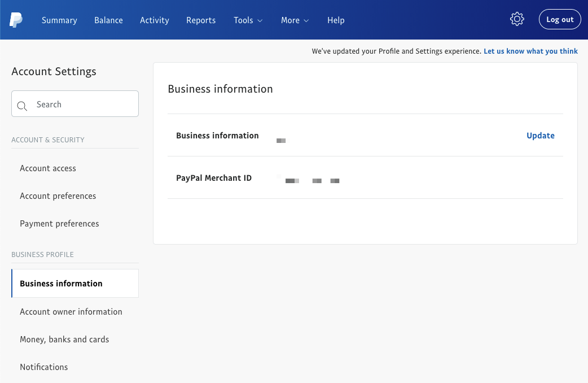Go to the Summary tab

click(59, 20)
